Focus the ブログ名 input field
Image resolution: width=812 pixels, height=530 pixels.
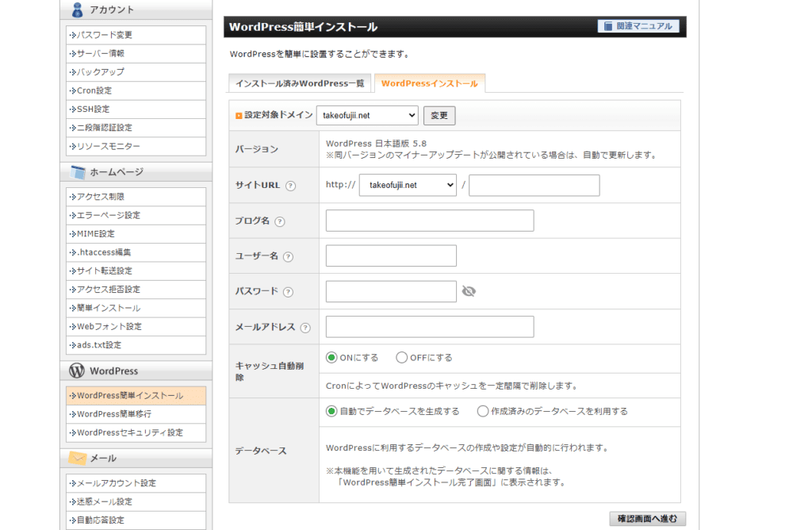point(430,221)
